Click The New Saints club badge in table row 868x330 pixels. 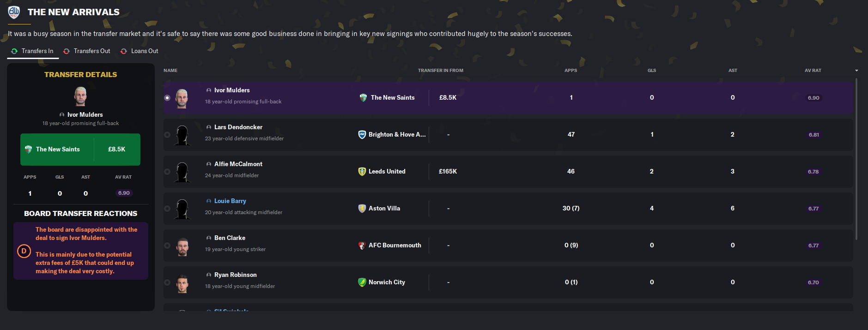click(x=363, y=98)
